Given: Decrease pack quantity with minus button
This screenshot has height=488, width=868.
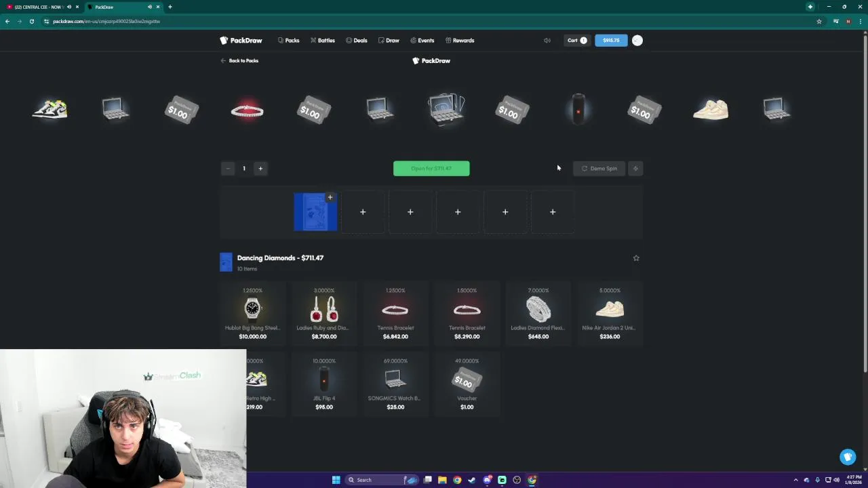Looking at the screenshot, I should point(228,169).
